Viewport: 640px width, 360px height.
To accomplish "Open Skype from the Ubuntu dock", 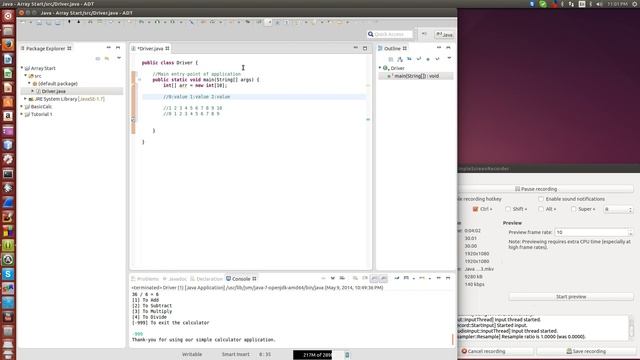I will [x=8, y=274].
